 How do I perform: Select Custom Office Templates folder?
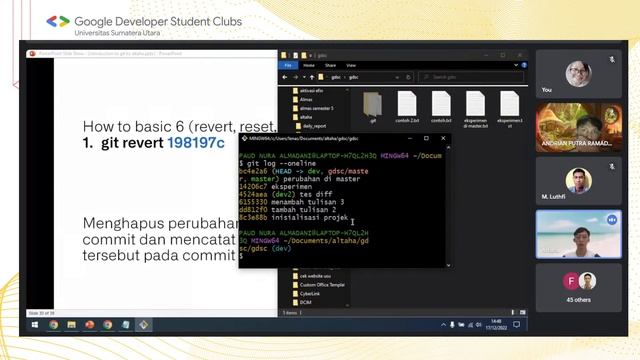point(319,285)
